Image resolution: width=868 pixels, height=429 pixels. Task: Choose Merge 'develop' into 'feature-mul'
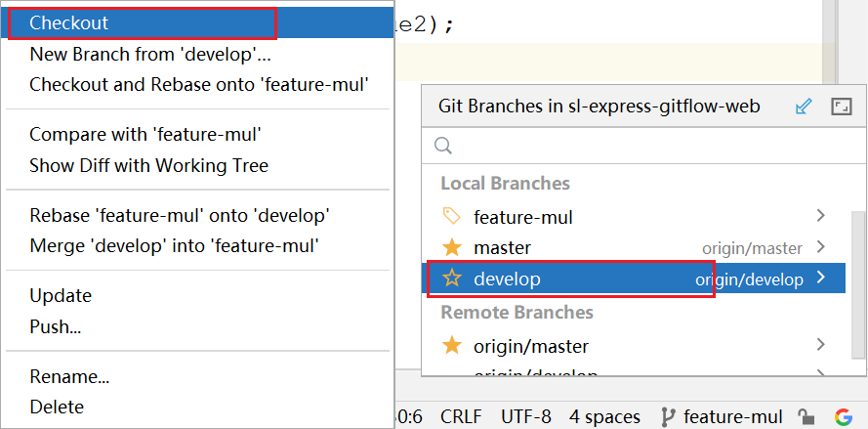[x=174, y=245]
